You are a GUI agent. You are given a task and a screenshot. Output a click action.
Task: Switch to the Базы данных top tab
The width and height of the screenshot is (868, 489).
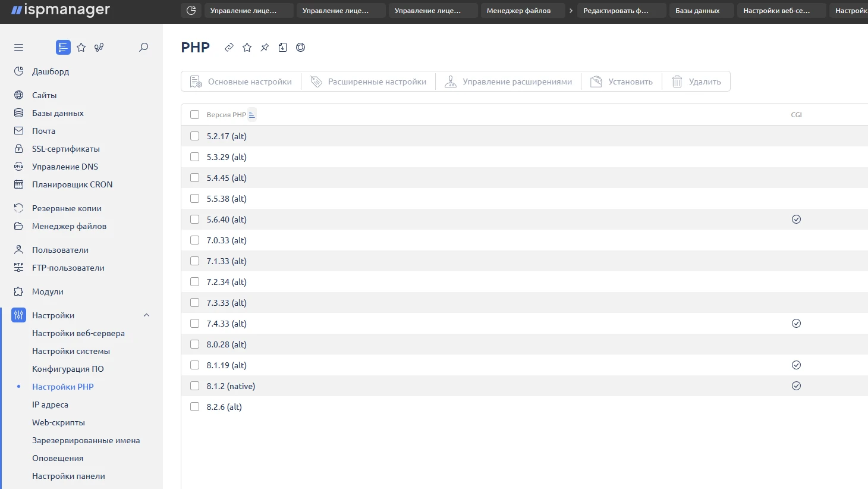coord(697,11)
